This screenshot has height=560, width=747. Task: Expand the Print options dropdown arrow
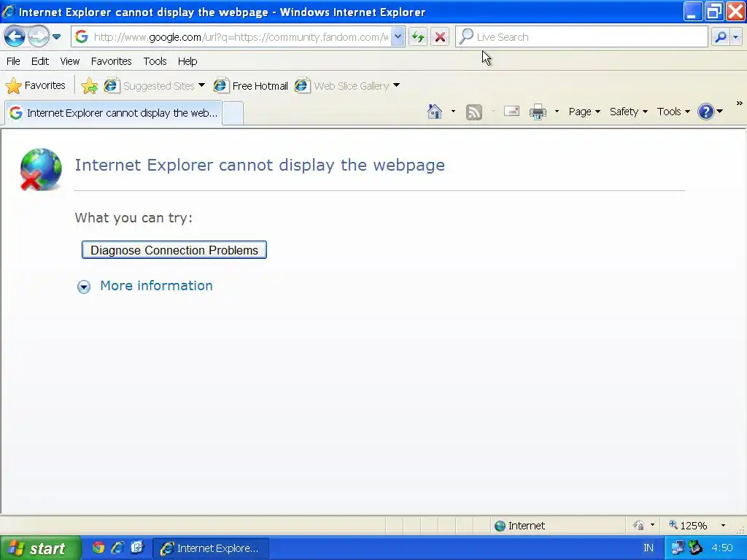pos(557,112)
